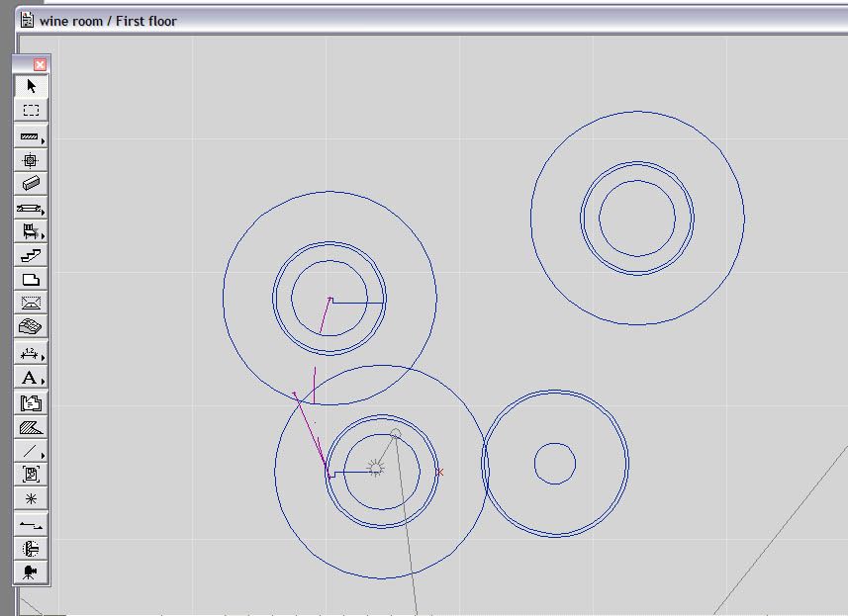Activate the Column tool
Image resolution: width=848 pixels, height=616 pixels.
(31, 160)
